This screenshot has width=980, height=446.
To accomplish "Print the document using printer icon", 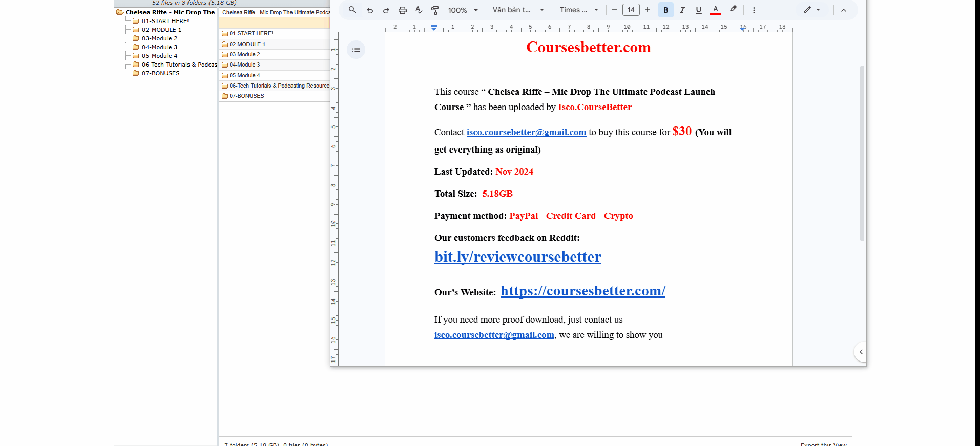I will click(402, 10).
